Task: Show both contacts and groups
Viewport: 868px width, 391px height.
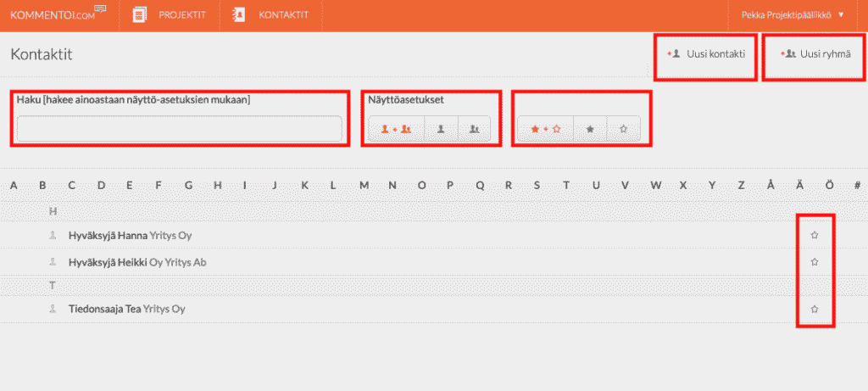Action: 396,129
